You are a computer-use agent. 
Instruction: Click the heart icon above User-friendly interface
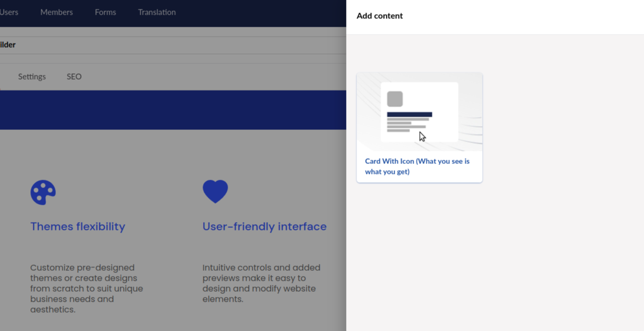pyautogui.click(x=215, y=191)
